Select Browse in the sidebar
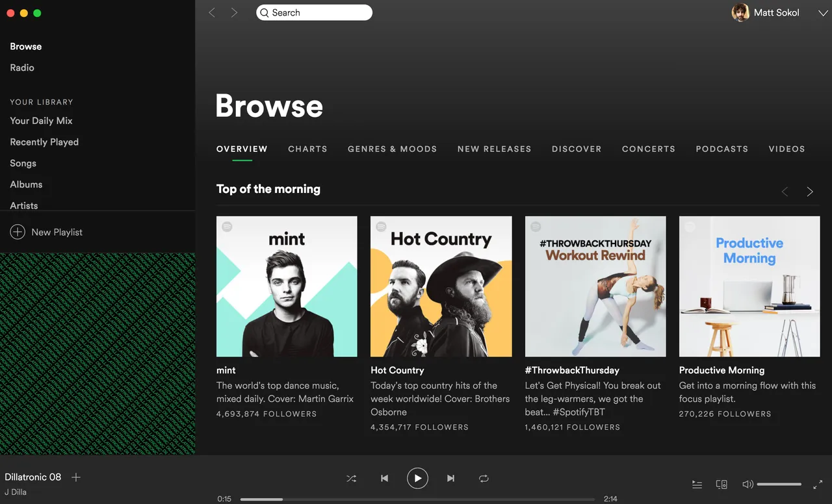 (26, 47)
